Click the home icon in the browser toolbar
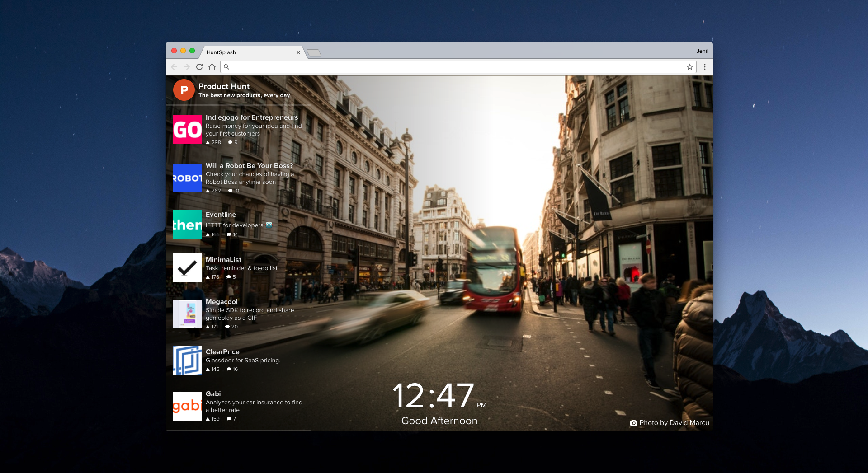 point(212,66)
